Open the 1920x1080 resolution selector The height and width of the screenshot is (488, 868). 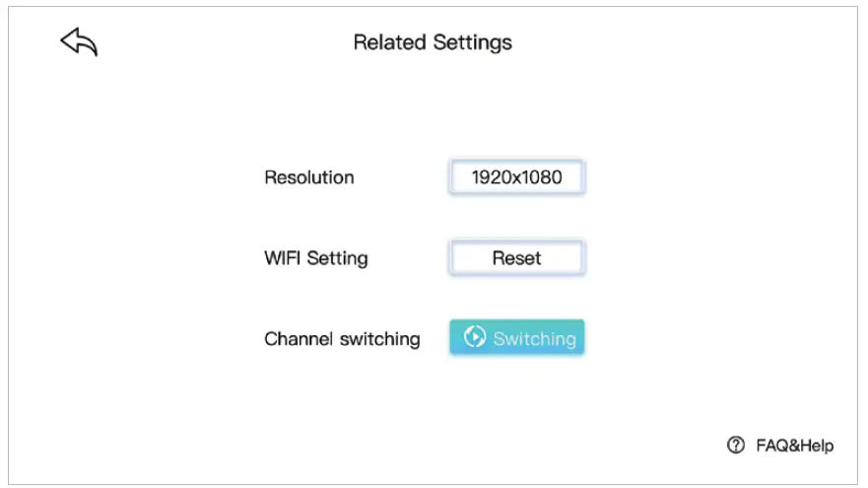[x=516, y=177]
